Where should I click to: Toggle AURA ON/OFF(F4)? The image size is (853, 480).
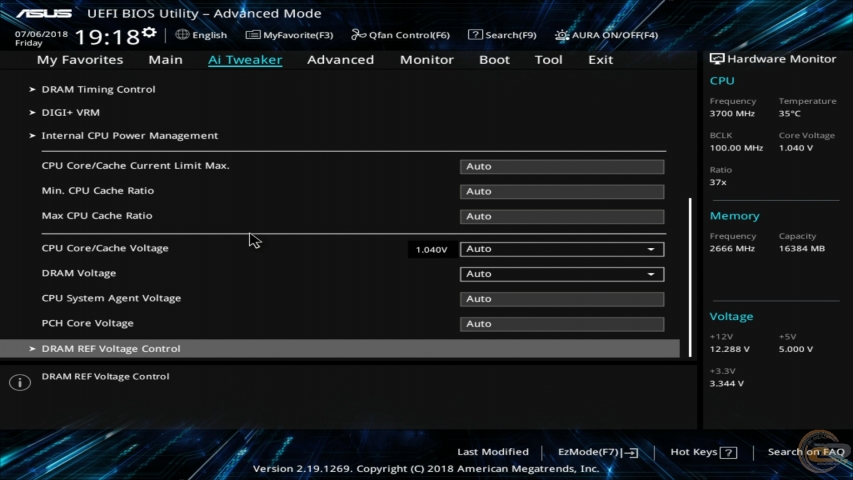point(607,35)
